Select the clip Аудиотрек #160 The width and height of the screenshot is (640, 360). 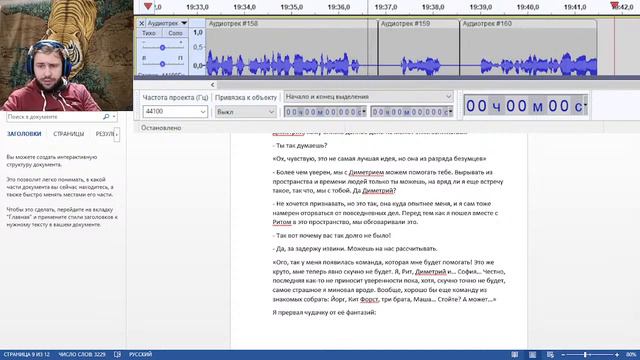487,24
